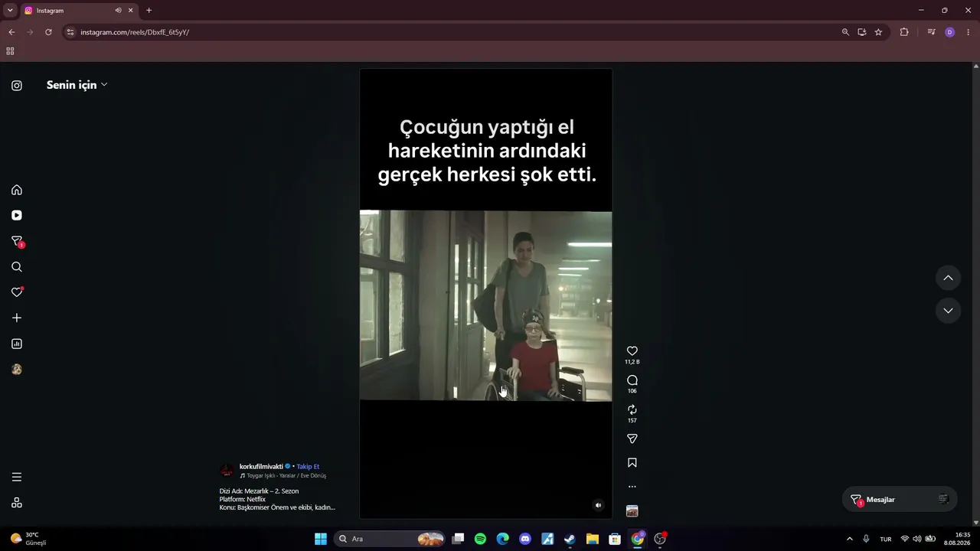This screenshot has height=551, width=980.
Task: Open notifications heart in the sidebar
Action: coord(17,292)
